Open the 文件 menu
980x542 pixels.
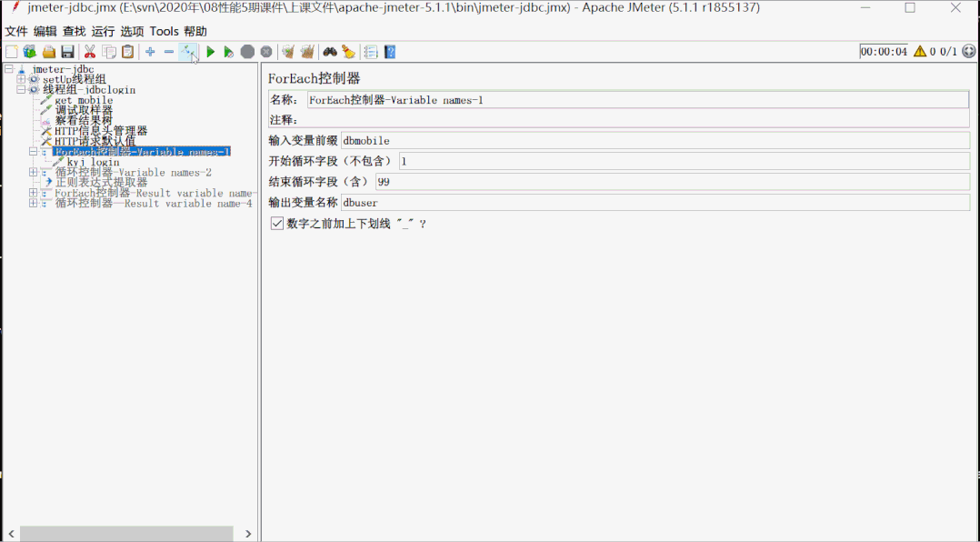[16, 31]
